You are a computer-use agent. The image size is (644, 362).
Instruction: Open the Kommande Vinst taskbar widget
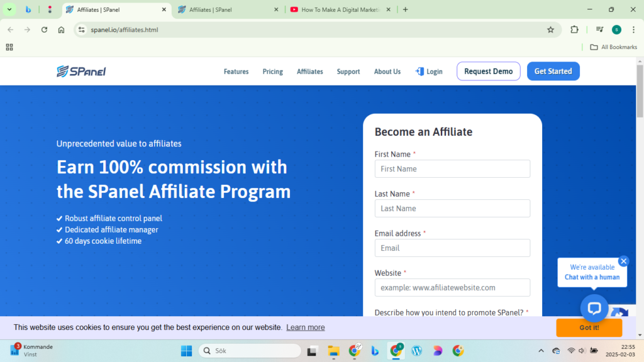coord(32,351)
